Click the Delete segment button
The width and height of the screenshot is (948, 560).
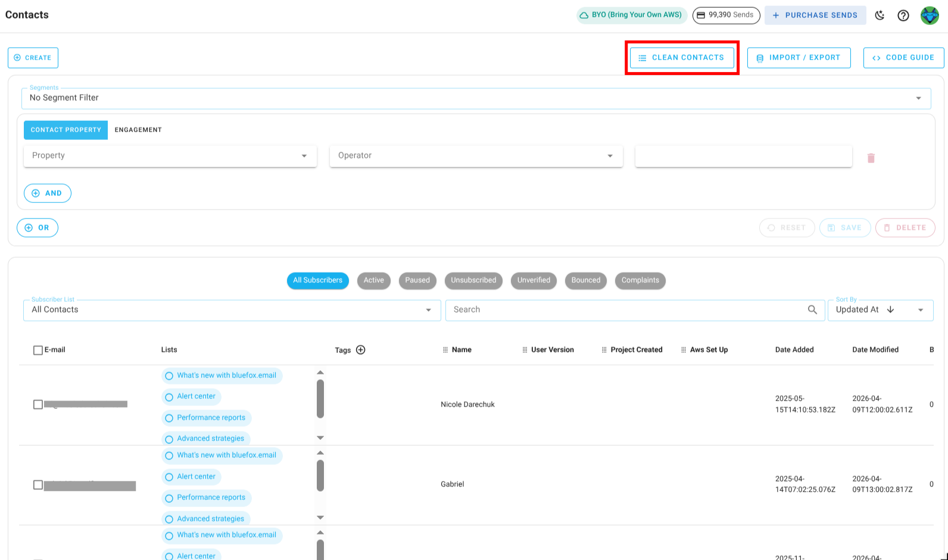(905, 228)
